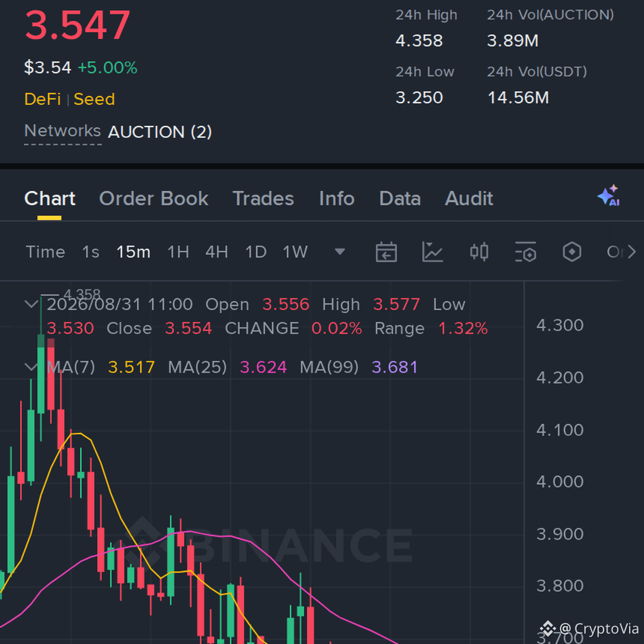Screen dimensions: 644x644
Task: Select the Chart tab
Action: (49, 199)
